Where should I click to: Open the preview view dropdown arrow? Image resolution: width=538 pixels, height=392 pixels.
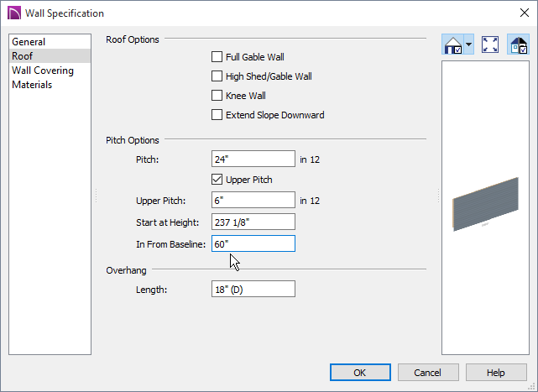(468, 44)
